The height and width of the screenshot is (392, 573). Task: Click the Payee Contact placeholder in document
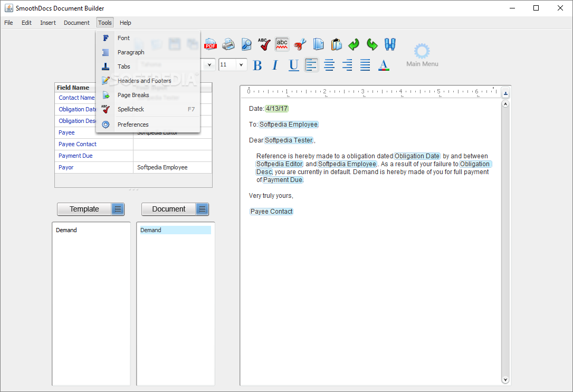pyautogui.click(x=271, y=212)
